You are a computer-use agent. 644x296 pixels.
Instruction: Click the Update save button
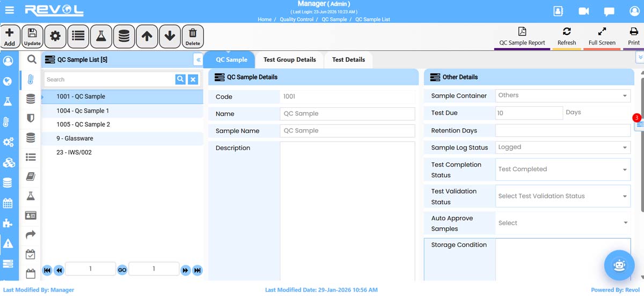point(32,36)
